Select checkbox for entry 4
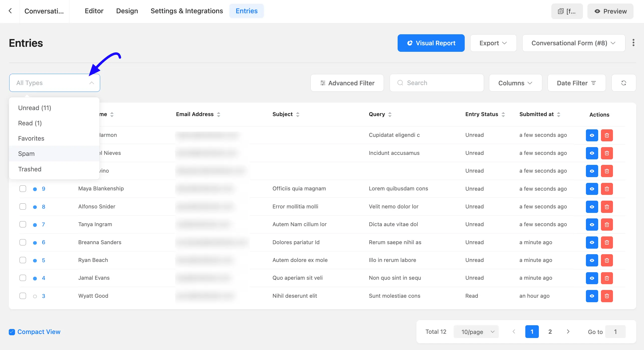644x350 pixels. 23,278
